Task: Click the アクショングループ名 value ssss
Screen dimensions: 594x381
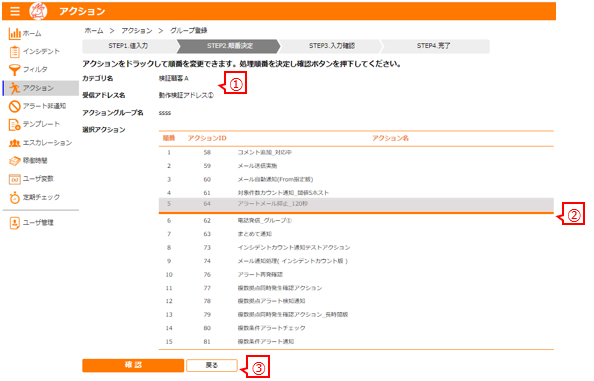Action: pos(165,113)
